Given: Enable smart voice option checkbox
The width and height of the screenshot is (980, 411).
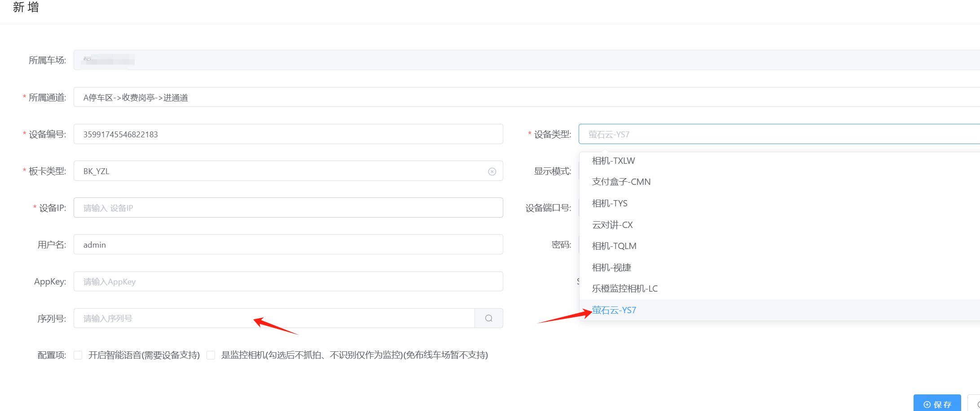Looking at the screenshot, I should tap(78, 355).
